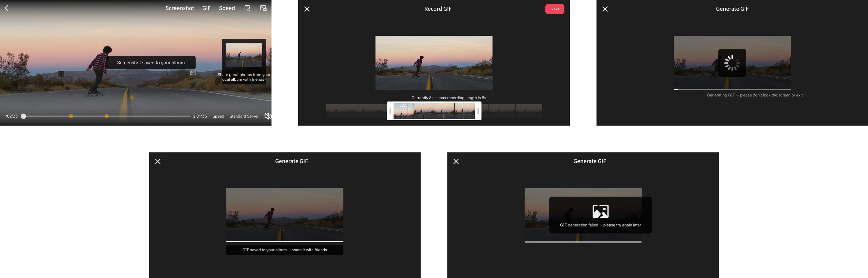Close the GIF saved confirmation screen

point(158,161)
